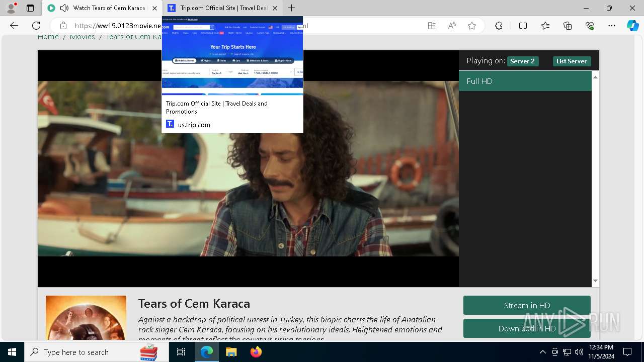Viewport: 644px width, 362px height.
Task: Open Microsoft Edge from the taskbar
Action: click(207, 352)
